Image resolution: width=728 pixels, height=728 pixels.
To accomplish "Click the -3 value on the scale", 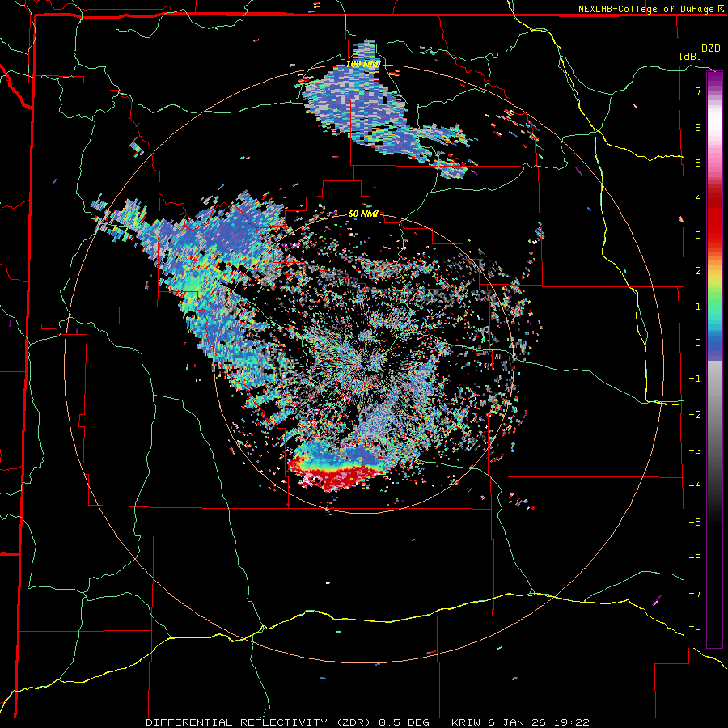I will click(x=695, y=451).
